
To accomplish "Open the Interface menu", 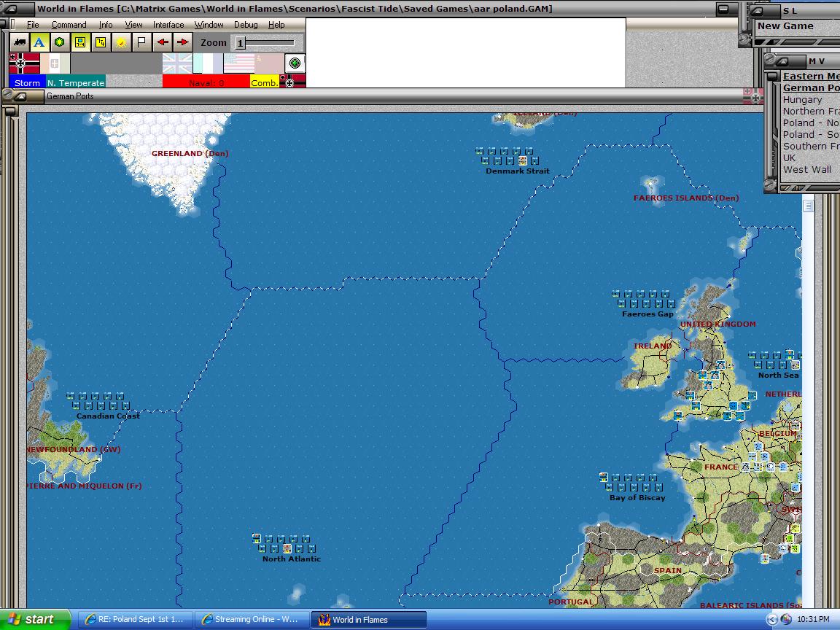I will 168,25.
